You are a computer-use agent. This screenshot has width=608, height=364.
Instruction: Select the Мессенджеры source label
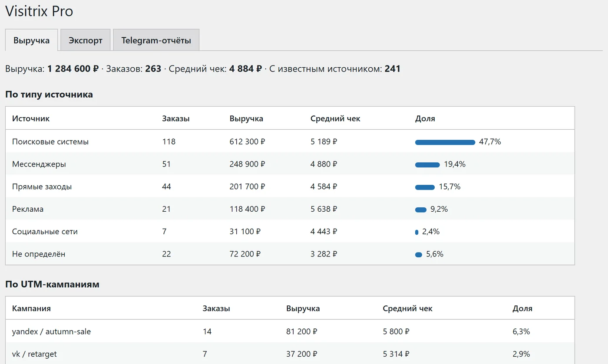pos(39,164)
